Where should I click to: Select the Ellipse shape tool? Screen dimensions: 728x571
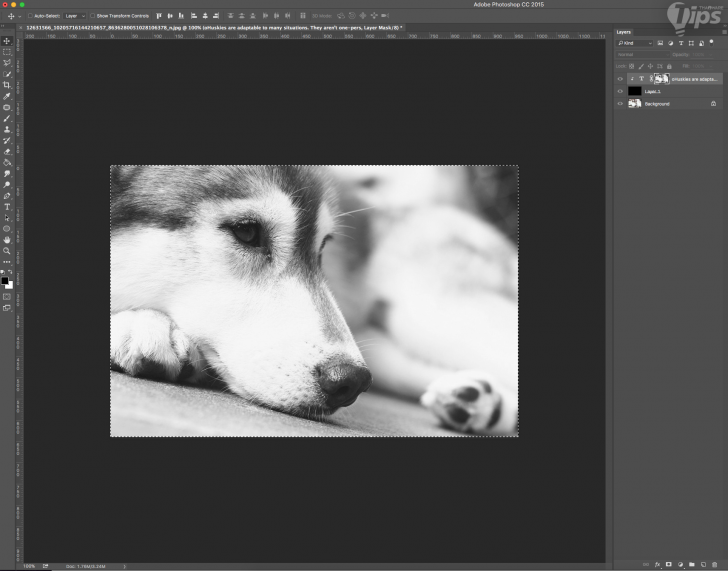coord(6,229)
